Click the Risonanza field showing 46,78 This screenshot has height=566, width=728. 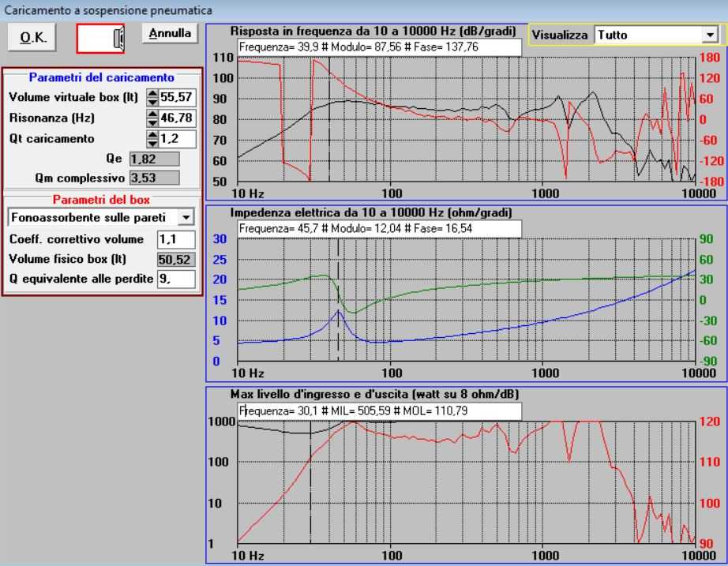[178, 118]
